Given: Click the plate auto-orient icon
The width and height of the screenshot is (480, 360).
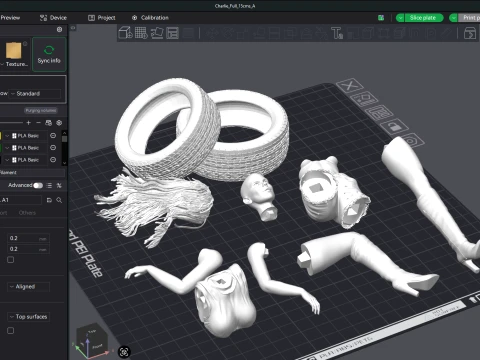Looking at the screenshot, I should point(364,99).
